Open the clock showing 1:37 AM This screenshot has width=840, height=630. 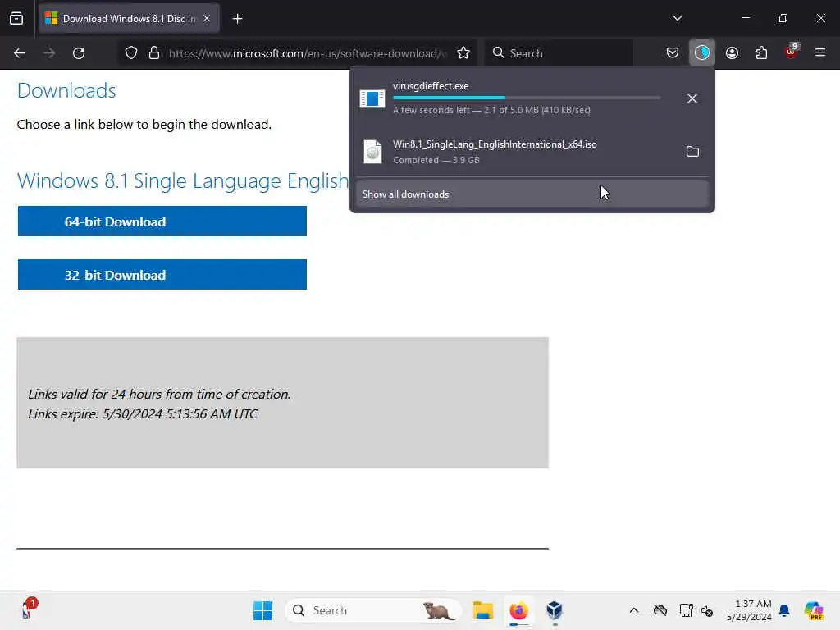coord(749,610)
